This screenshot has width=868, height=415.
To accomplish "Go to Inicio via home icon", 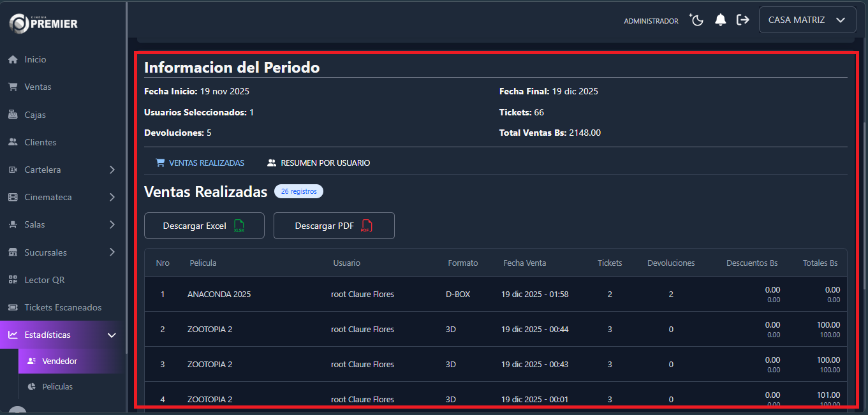I will (x=13, y=59).
